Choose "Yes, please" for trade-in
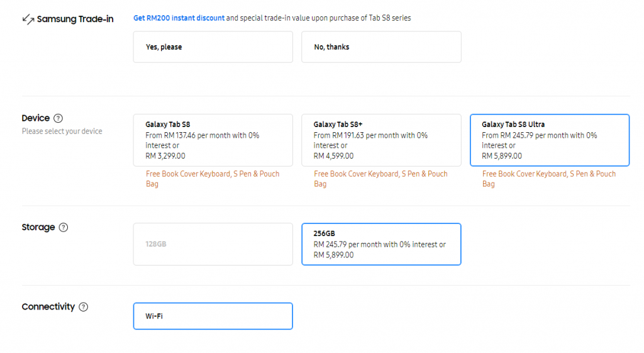This screenshot has width=644, height=353. tap(213, 47)
